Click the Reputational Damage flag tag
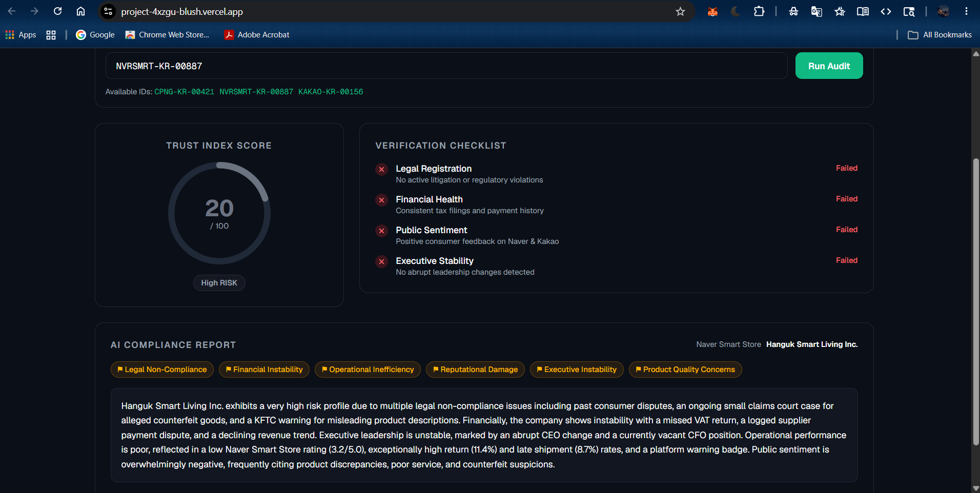980x493 pixels. pyautogui.click(x=475, y=369)
